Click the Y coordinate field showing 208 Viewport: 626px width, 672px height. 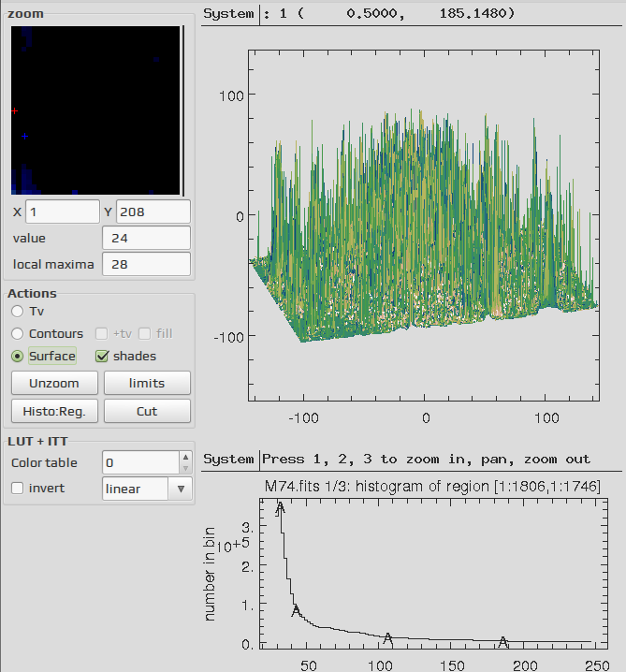pyautogui.click(x=153, y=212)
